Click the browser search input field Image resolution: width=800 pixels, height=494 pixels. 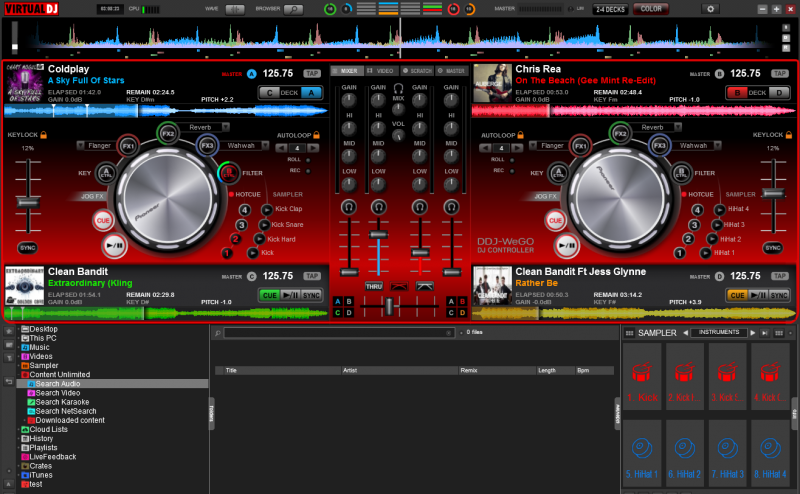(339, 333)
